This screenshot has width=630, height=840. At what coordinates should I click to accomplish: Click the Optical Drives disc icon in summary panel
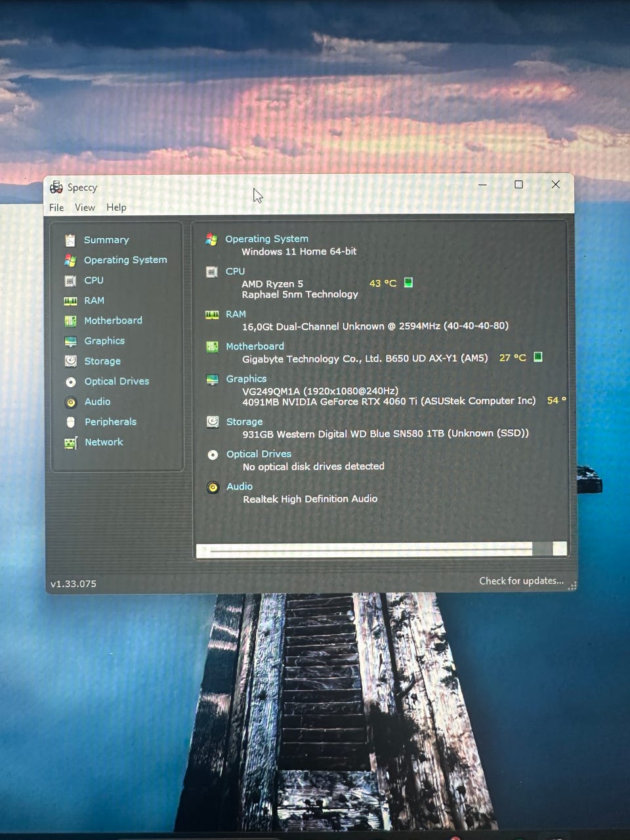point(213,455)
